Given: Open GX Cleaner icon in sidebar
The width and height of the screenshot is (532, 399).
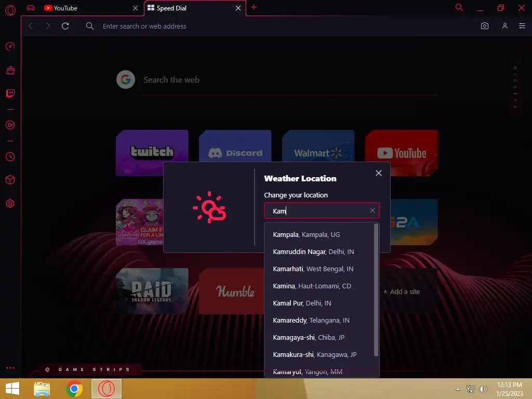Looking at the screenshot, I should click(x=10, y=70).
